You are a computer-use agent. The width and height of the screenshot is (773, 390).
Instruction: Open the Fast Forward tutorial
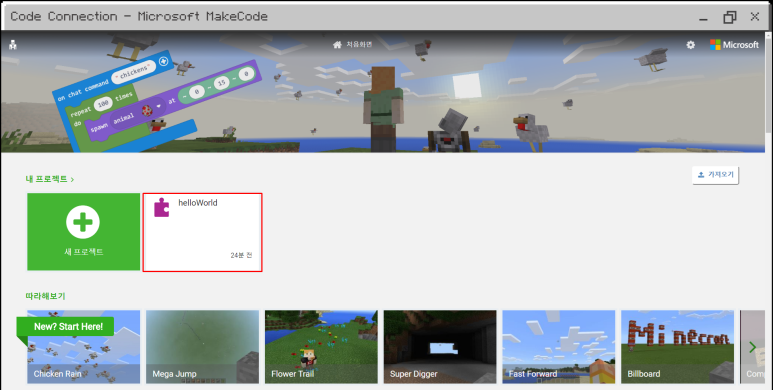pyautogui.click(x=559, y=347)
